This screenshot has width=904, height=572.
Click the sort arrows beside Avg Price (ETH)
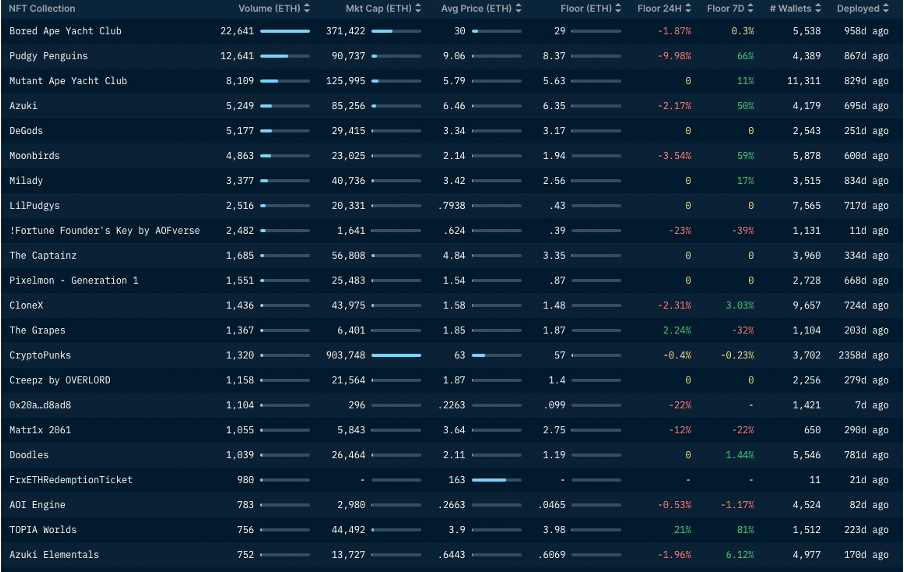coord(517,9)
